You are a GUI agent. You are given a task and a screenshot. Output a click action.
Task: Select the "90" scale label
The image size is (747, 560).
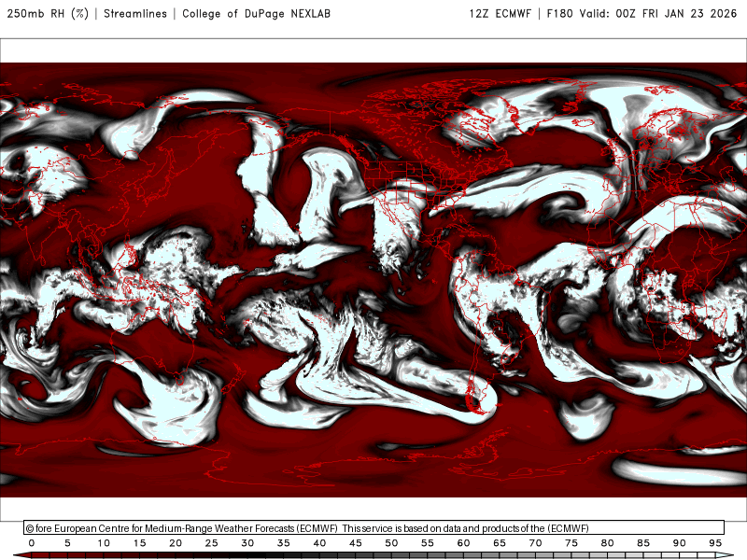click(680, 543)
